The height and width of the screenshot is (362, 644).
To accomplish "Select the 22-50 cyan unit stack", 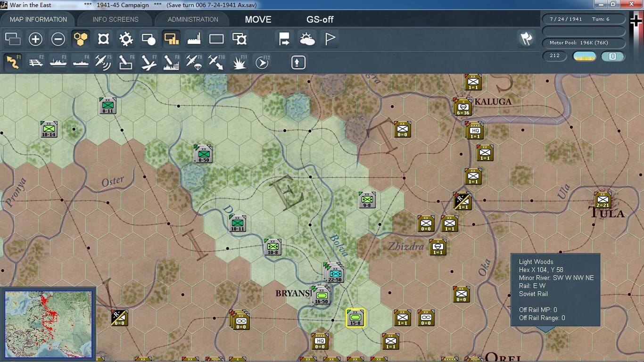I will click(x=335, y=273).
